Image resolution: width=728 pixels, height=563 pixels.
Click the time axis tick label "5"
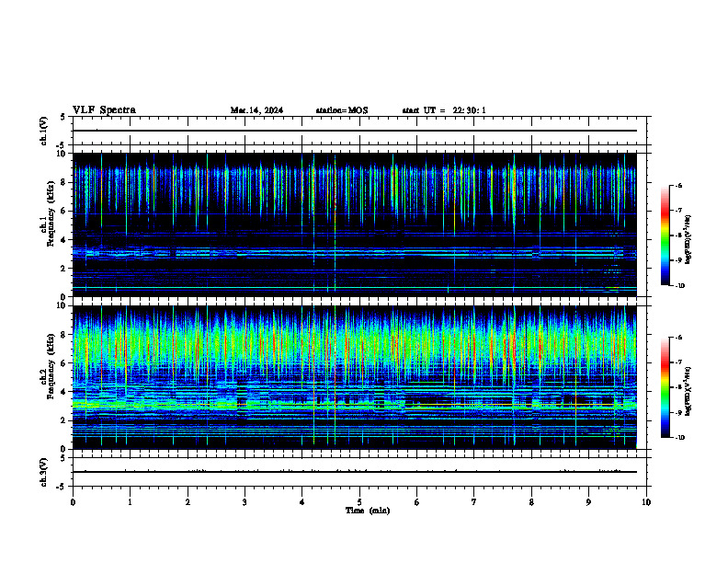coord(359,502)
